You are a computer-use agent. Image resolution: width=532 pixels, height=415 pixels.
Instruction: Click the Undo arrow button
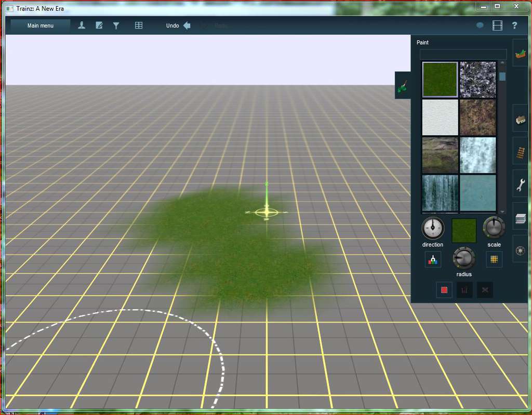[187, 25]
